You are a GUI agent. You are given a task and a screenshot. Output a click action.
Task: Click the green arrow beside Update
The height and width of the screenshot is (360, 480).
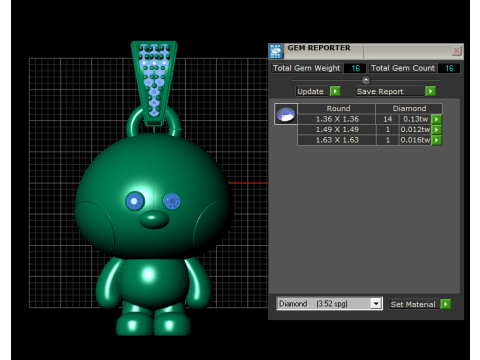pyautogui.click(x=335, y=91)
